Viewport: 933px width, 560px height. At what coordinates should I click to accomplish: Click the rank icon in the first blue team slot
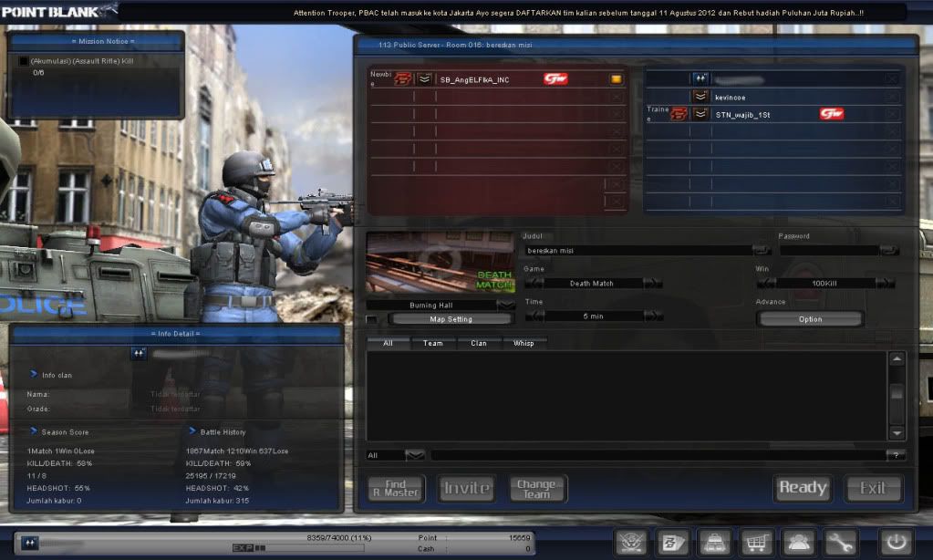[700, 78]
